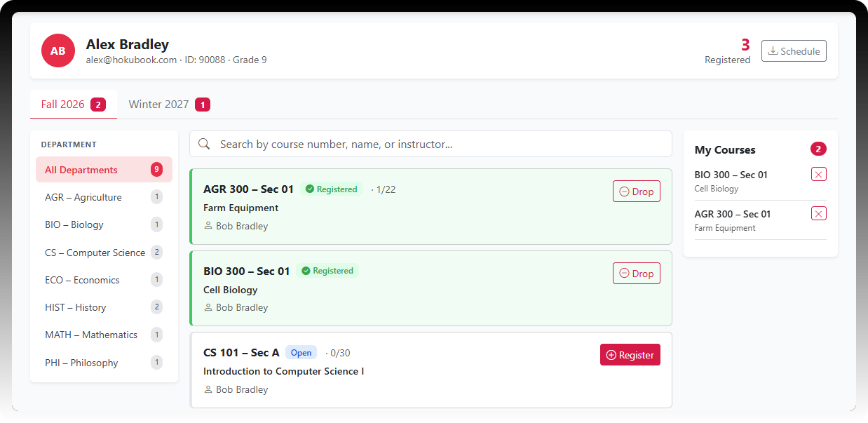Click the My Courses heading
Screen dimensions: 868x423
(x=725, y=149)
